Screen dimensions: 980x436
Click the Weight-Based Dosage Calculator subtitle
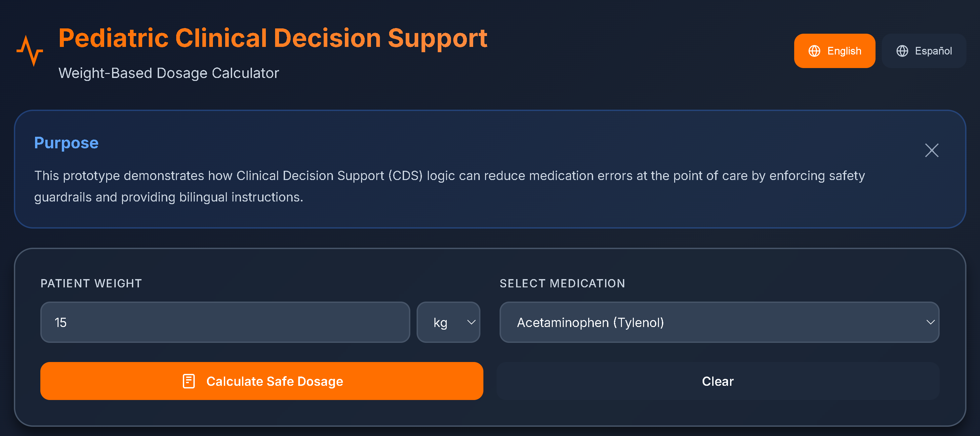click(x=169, y=73)
